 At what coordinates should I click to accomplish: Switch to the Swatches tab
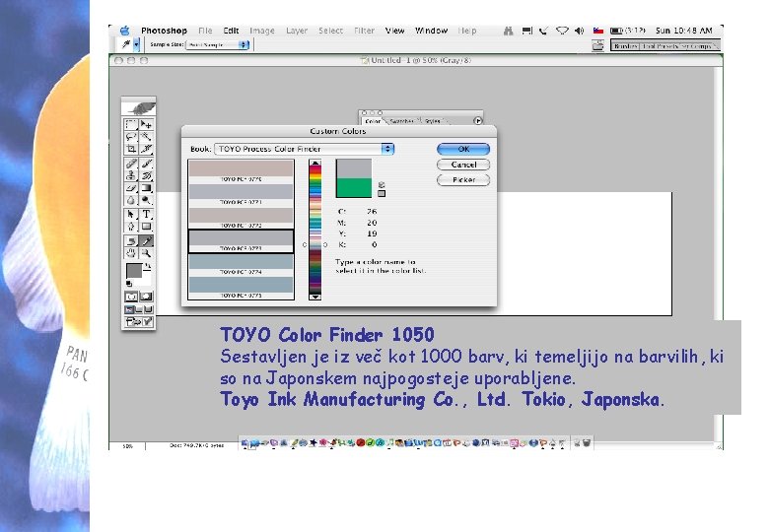click(402, 121)
